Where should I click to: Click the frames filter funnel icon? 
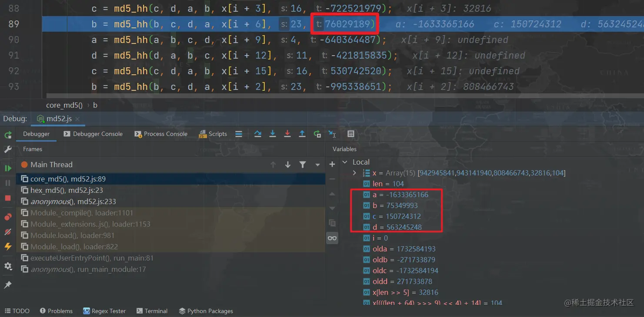303,165
